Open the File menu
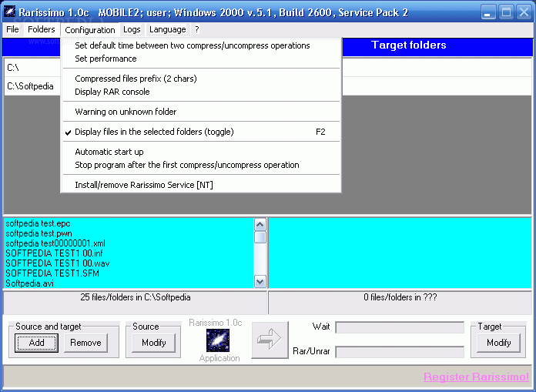The width and height of the screenshot is (536, 392). coord(12,29)
